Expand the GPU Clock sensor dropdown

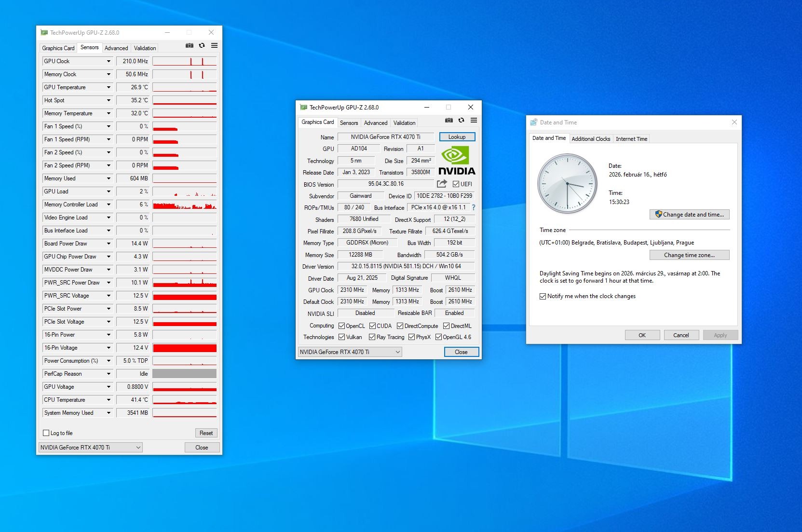tap(109, 61)
